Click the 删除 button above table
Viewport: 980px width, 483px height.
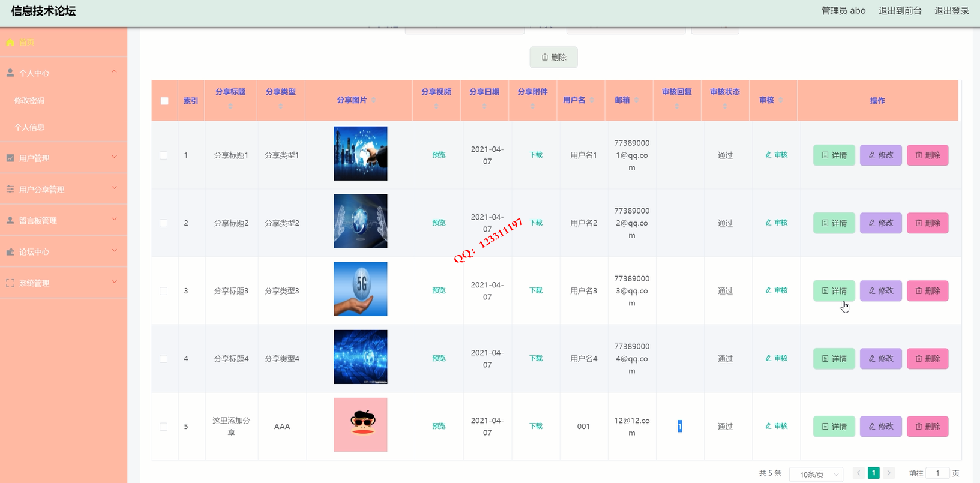pyautogui.click(x=553, y=57)
